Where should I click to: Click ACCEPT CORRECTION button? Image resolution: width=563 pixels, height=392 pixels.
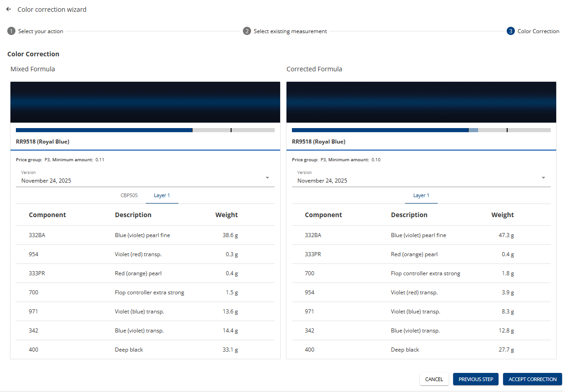tap(533, 379)
